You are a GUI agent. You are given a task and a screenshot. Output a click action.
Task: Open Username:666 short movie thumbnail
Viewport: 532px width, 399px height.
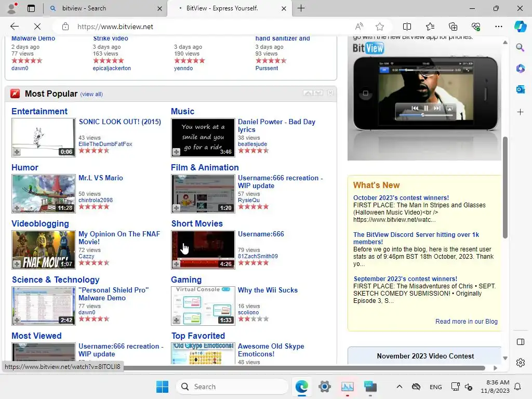pos(203,250)
